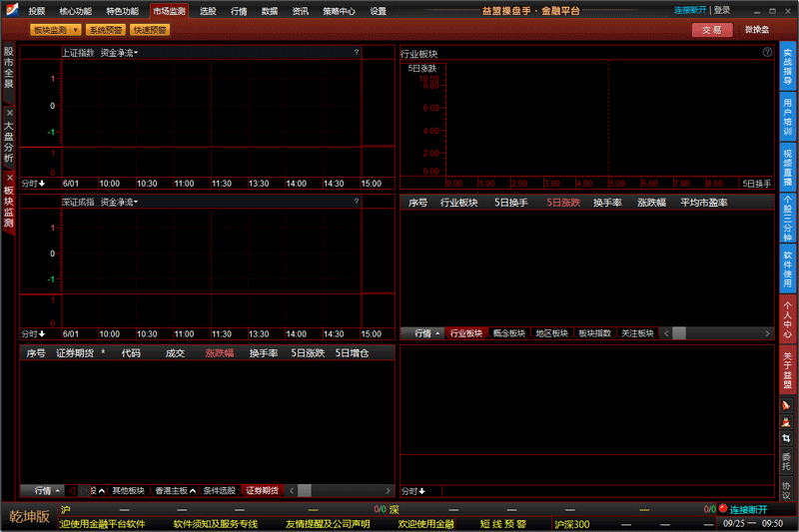The width and height of the screenshot is (799, 532).
Task: Select the 板块指数 tab
Action: [594, 333]
